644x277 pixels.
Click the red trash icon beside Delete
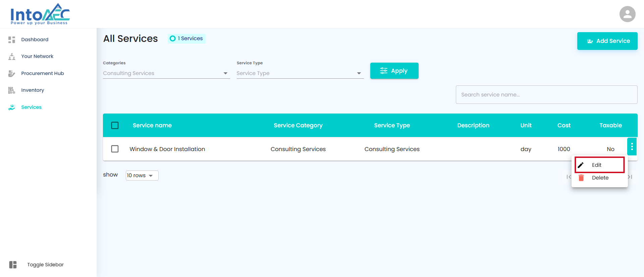581,178
